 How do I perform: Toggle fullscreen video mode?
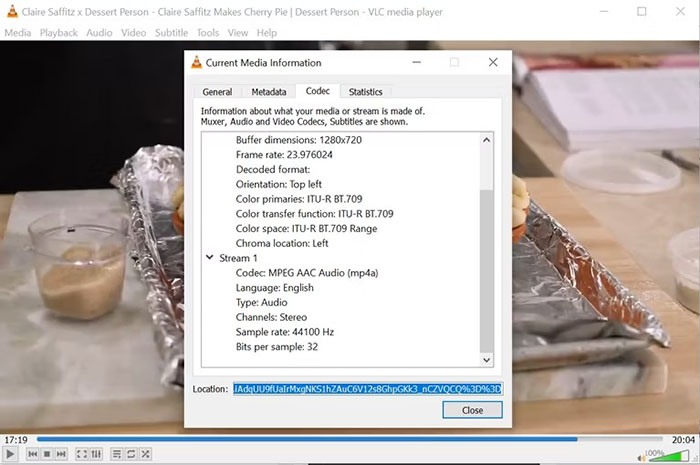[81, 454]
